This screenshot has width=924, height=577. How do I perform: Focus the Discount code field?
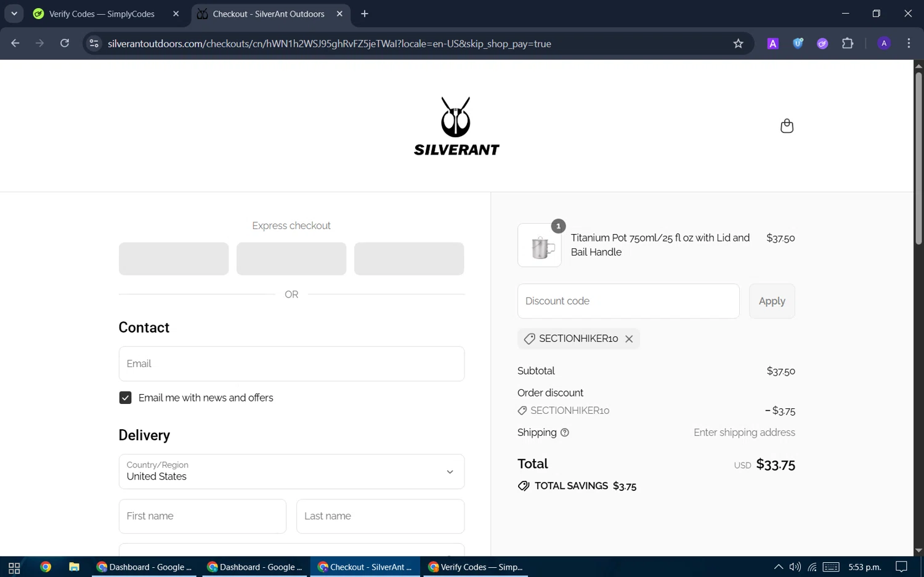(x=628, y=301)
